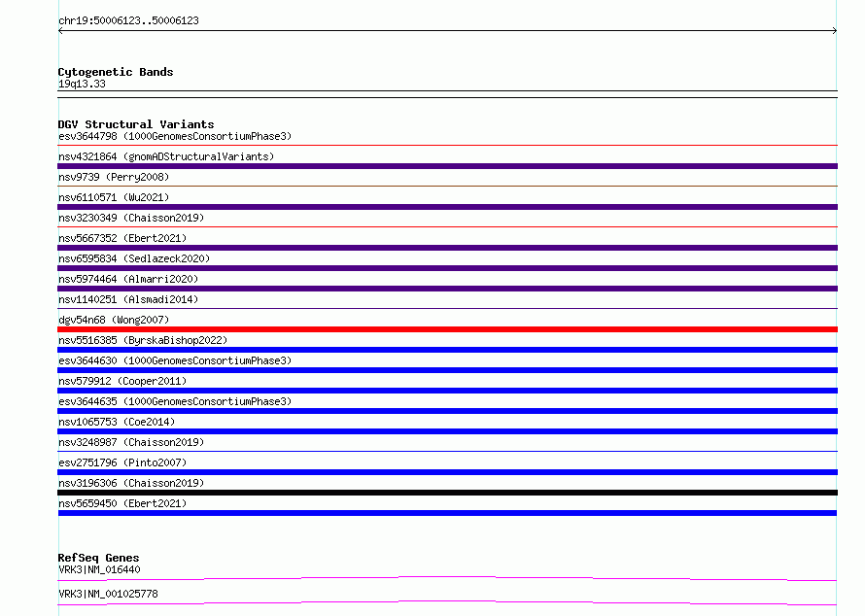Select the Cytogenetic Bands track heading
This screenshot has height=616, width=865.
pyautogui.click(x=116, y=72)
